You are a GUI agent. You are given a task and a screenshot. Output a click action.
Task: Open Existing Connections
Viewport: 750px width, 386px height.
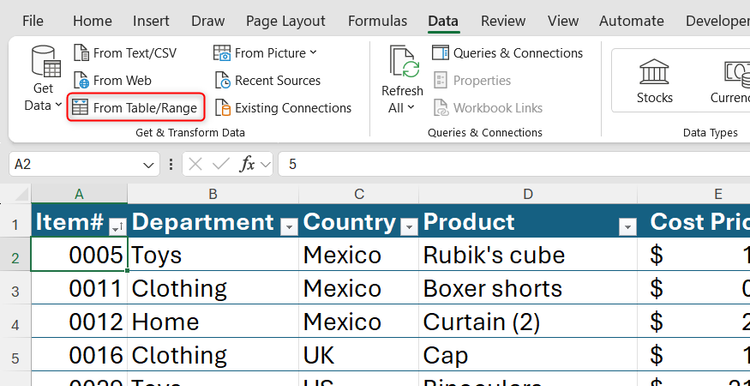[x=283, y=108]
